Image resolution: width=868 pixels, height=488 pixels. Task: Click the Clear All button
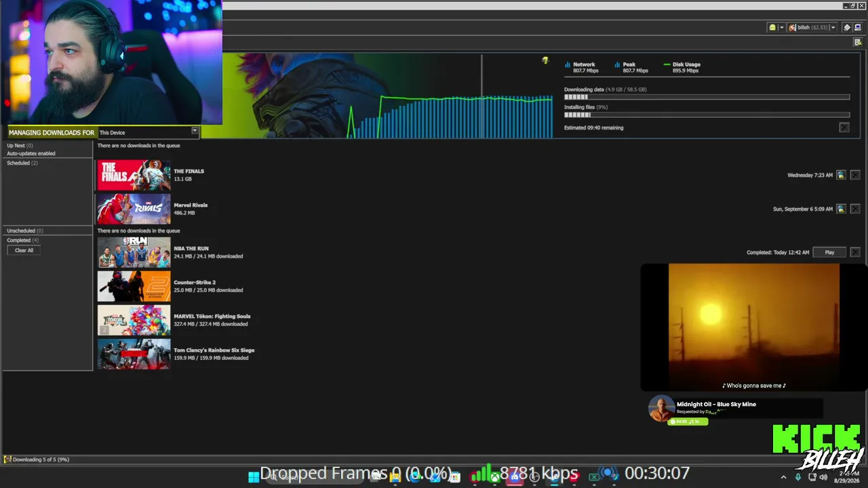coord(24,251)
